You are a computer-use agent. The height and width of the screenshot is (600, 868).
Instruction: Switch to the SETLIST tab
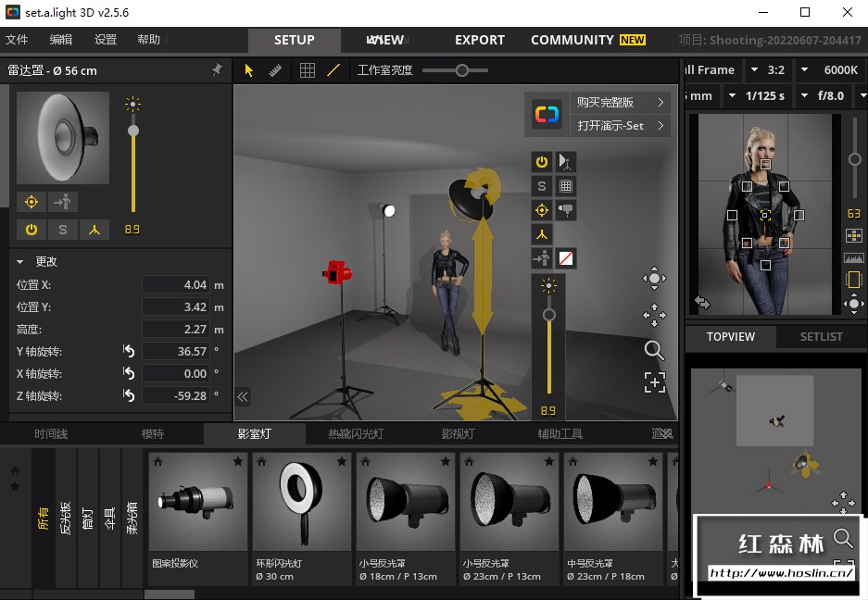(x=821, y=336)
